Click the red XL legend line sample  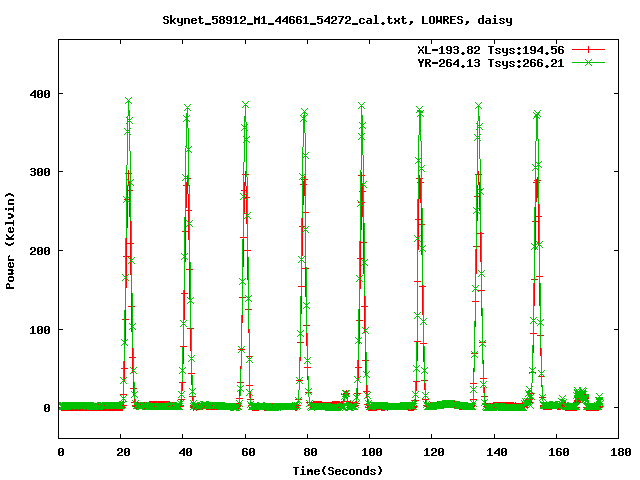click(x=588, y=50)
